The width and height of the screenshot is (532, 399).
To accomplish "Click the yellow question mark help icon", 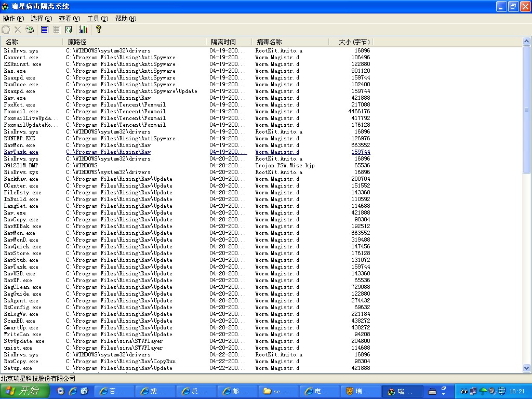I will [99, 30].
